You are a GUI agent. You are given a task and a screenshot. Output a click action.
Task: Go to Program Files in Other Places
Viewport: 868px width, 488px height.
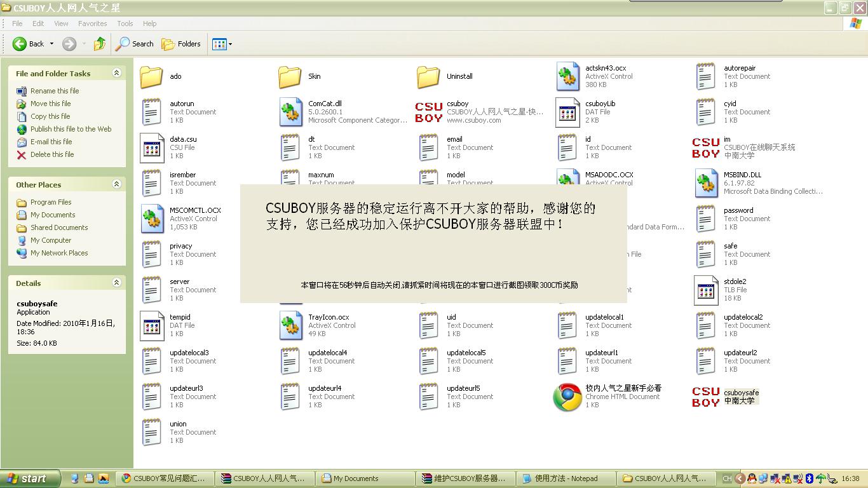pyautogui.click(x=51, y=202)
